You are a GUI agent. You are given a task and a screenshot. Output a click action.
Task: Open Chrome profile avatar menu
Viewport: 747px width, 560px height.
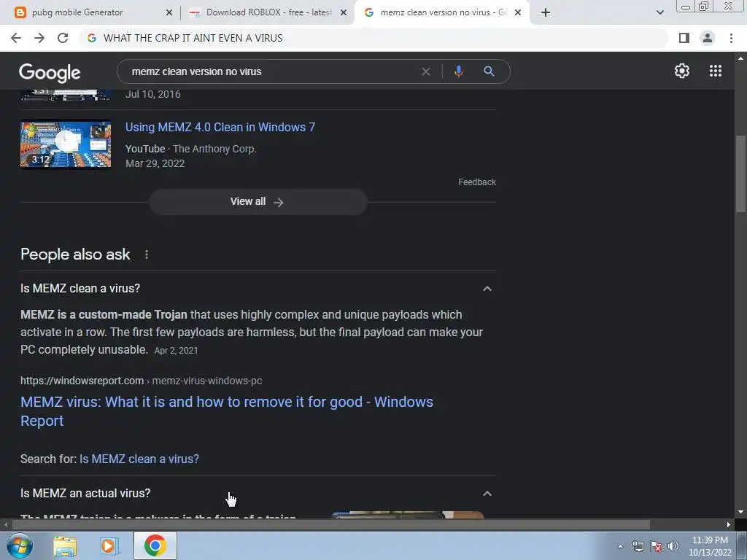coord(708,38)
